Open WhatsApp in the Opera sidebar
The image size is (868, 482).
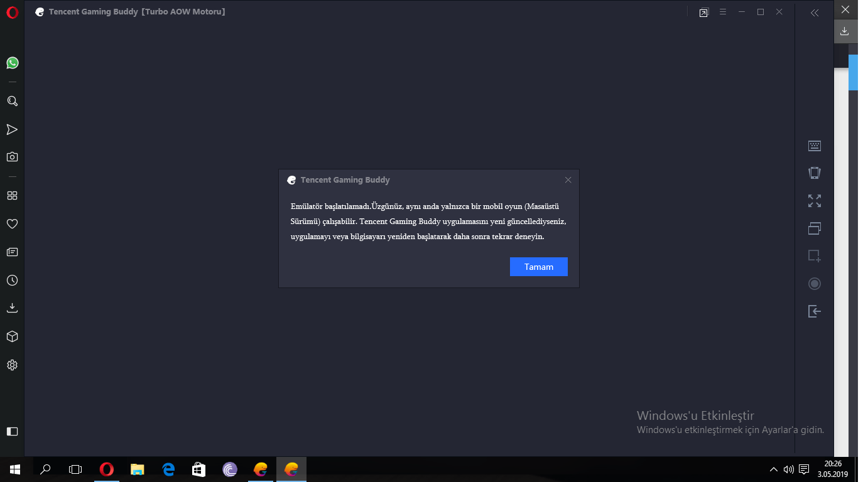click(x=12, y=63)
